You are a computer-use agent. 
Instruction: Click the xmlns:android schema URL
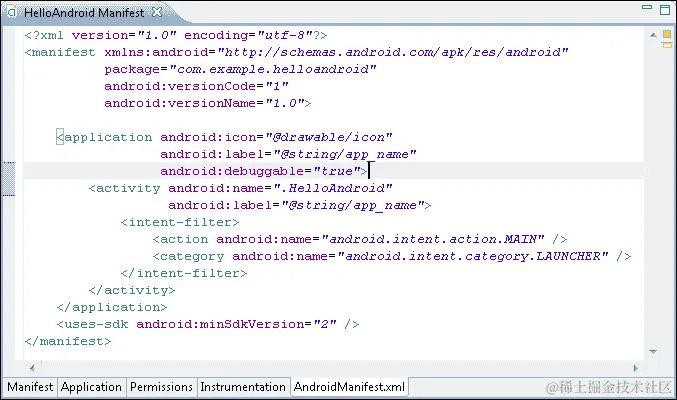coord(393,52)
